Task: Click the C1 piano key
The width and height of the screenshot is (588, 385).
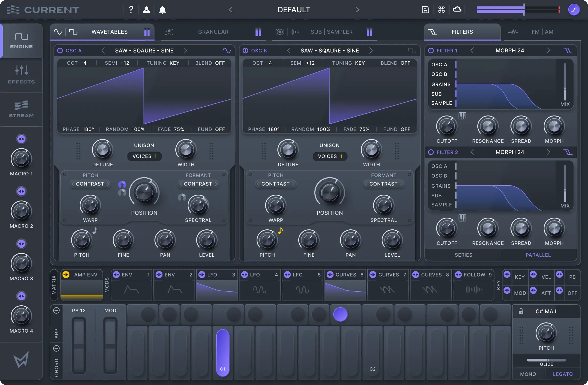Action: [223, 352]
